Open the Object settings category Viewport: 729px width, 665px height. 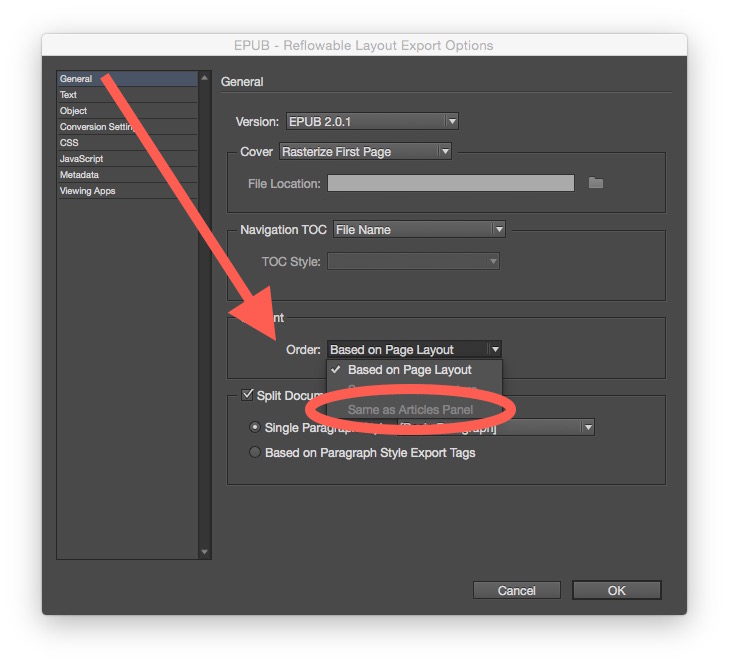(x=127, y=111)
